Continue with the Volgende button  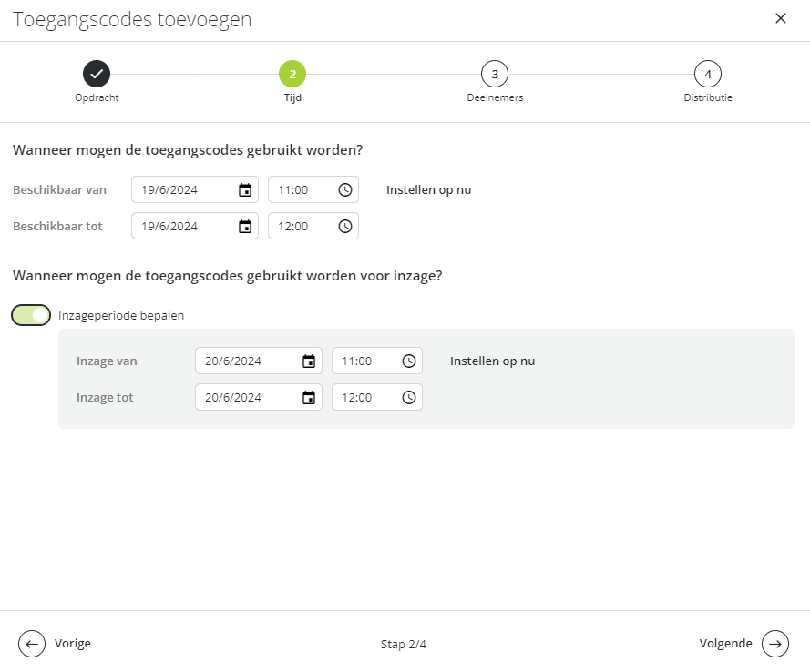point(743,644)
